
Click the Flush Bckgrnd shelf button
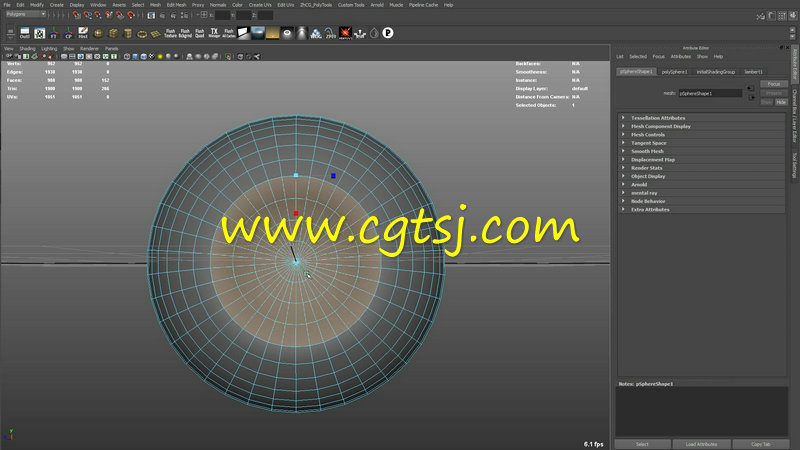185,34
